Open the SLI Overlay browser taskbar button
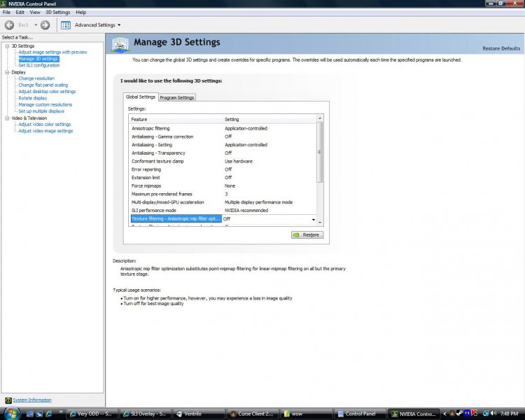 [x=145, y=414]
